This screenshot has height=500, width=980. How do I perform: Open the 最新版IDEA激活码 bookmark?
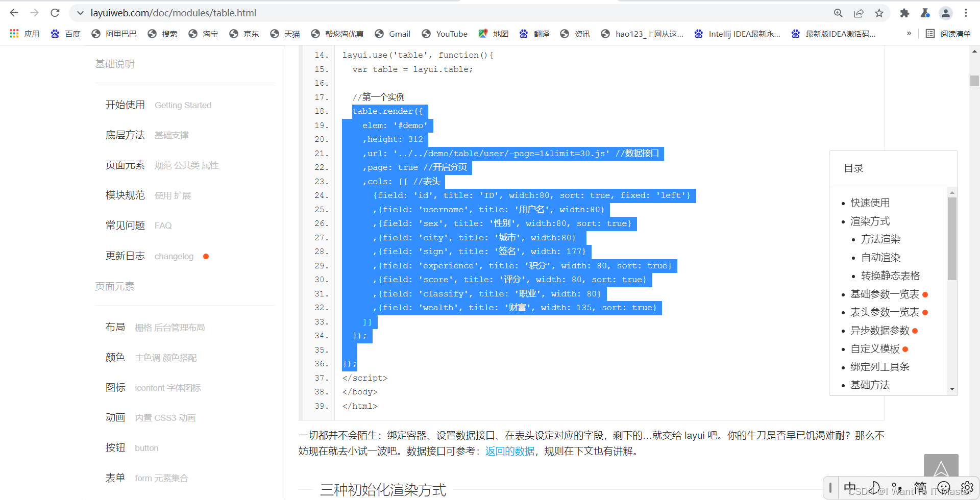(x=834, y=34)
